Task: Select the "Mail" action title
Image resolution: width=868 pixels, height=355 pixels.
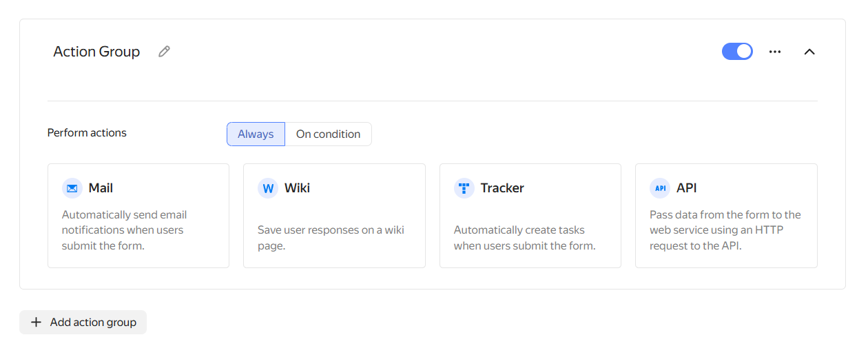Action: (x=101, y=188)
